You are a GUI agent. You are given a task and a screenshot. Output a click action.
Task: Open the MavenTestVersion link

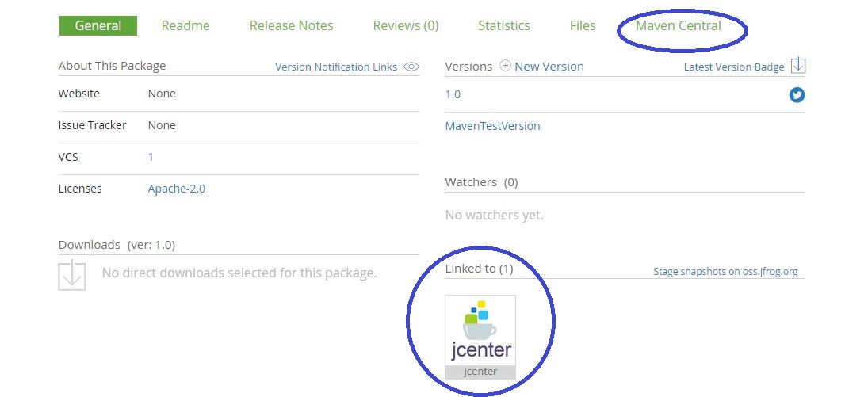(x=492, y=126)
